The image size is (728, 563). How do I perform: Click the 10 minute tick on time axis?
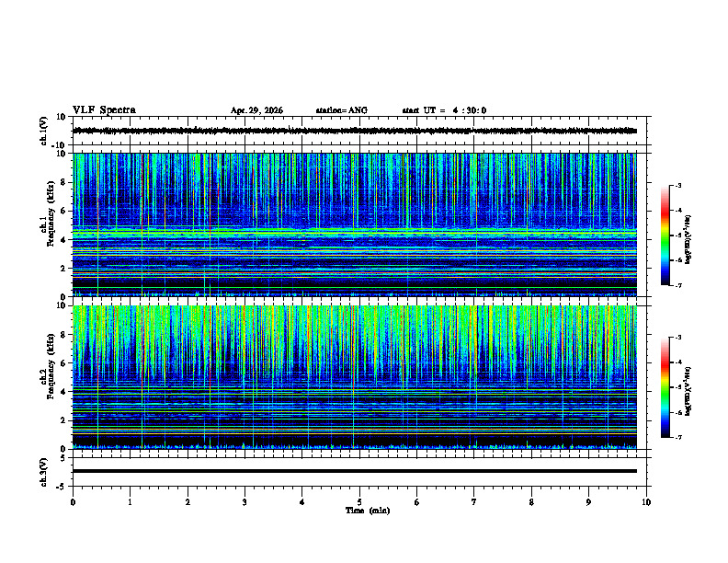coord(646,502)
